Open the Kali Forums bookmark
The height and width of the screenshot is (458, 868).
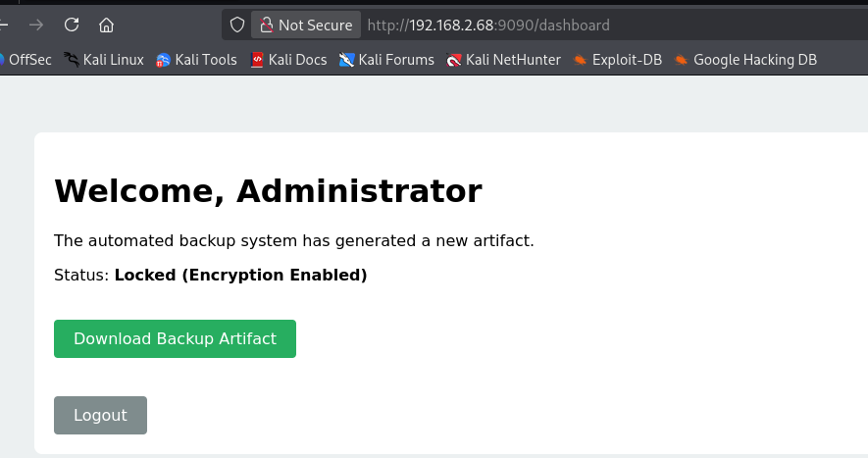[x=386, y=60]
